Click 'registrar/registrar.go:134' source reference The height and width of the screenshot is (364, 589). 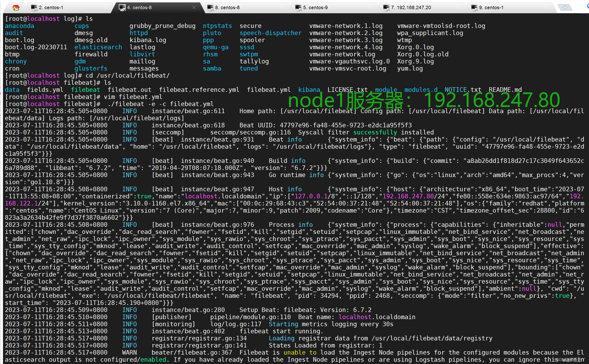tap(199, 338)
